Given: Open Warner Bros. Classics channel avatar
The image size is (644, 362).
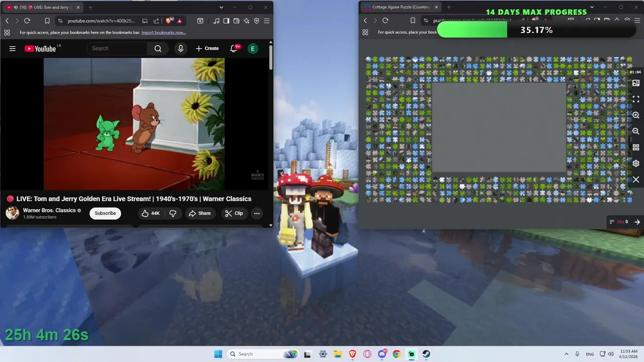Looking at the screenshot, I should tap(13, 213).
